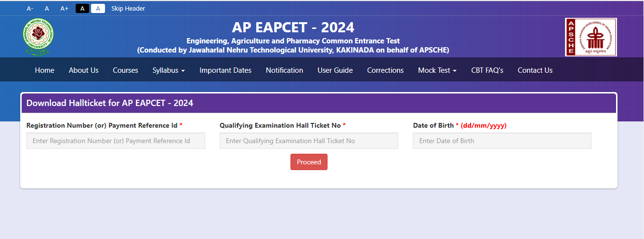
Task: Switch to white contrast theme
Action: click(98, 8)
